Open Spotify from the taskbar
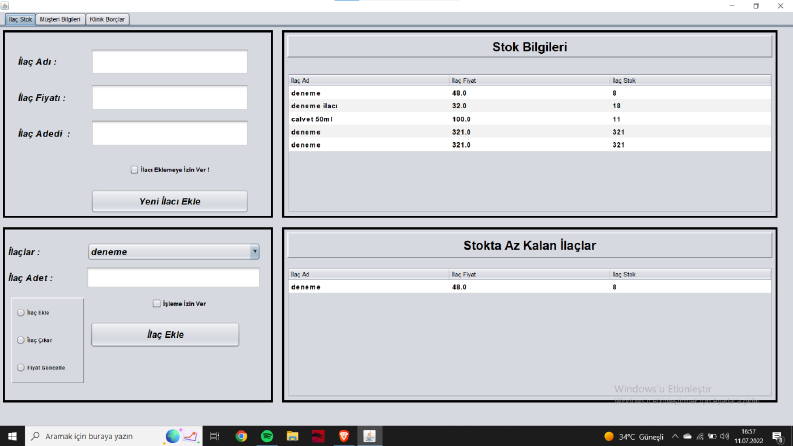793x446 pixels. [x=267, y=436]
